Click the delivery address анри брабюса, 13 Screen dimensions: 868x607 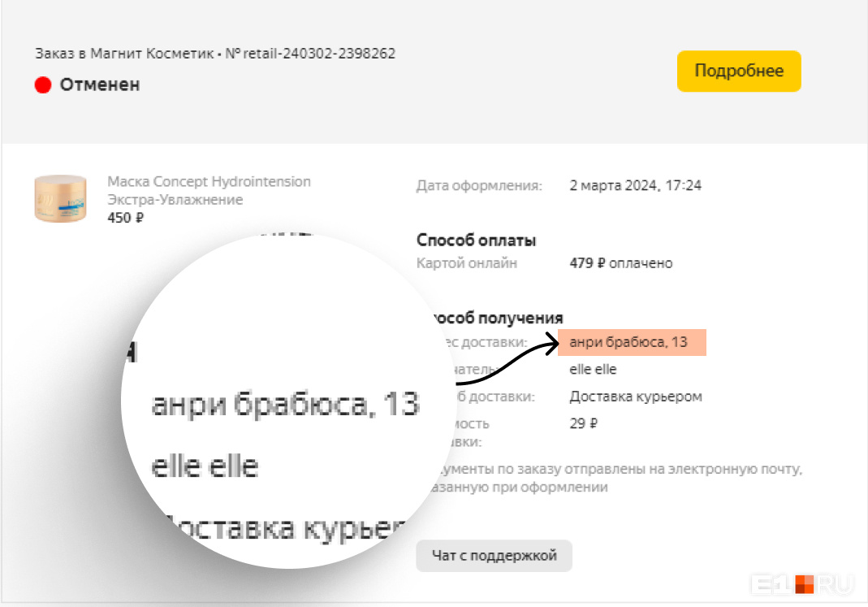pyautogui.click(x=628, y=342)
